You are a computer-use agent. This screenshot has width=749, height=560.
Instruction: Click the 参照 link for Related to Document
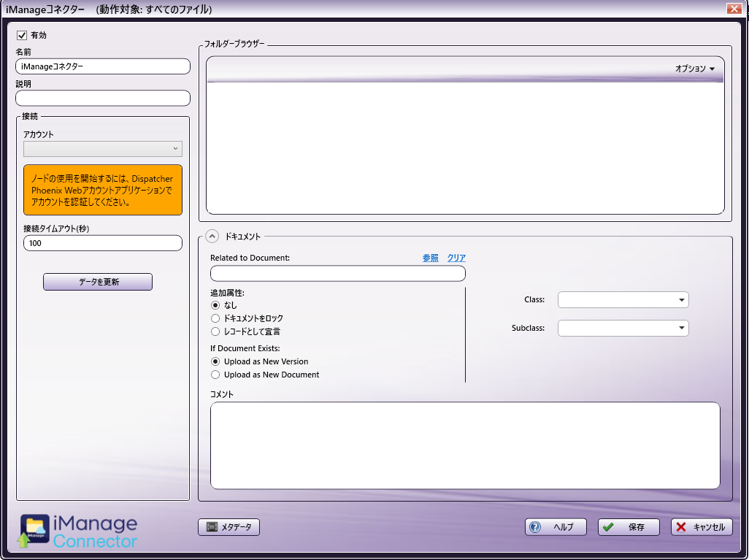tap(429, 258)
